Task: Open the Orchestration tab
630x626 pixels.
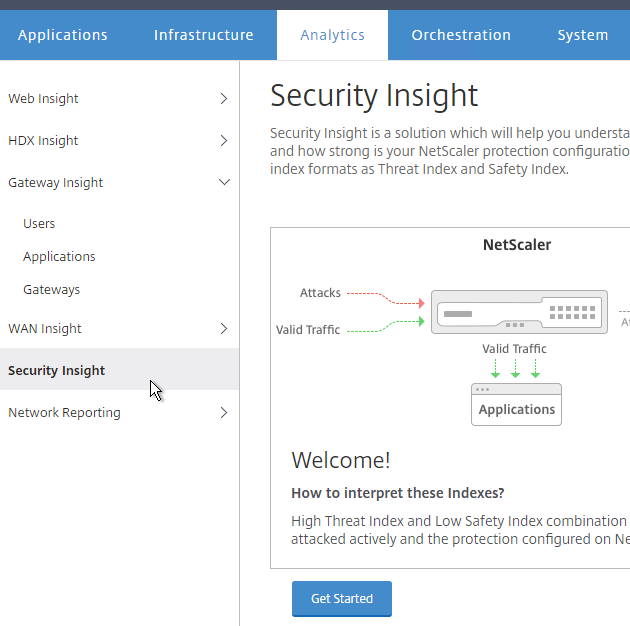Action: [461, 35]
